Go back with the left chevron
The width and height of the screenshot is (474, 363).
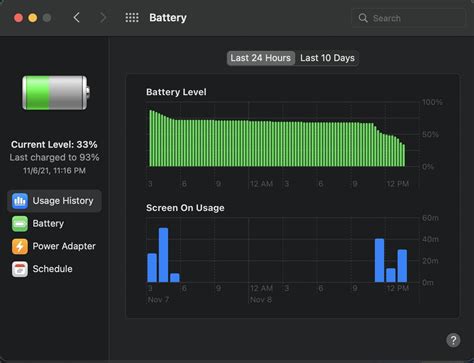(x=77, y=17)
